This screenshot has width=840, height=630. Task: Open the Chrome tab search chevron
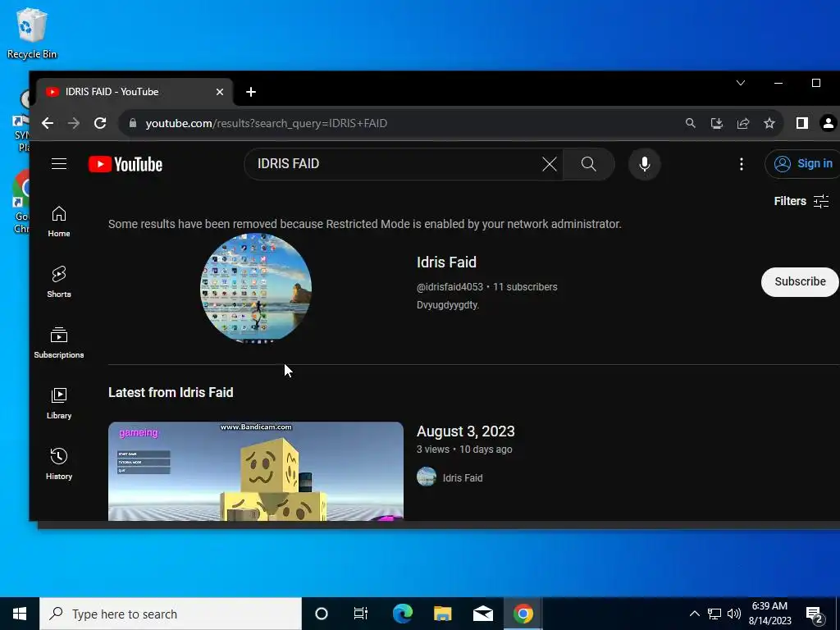(741, 83)
